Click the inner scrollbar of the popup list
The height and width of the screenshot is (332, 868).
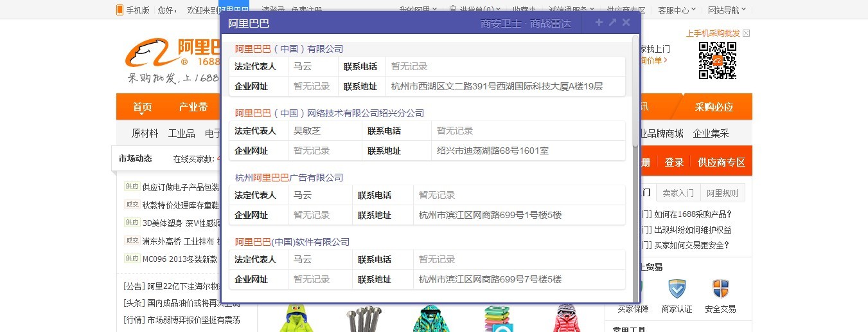636,90
